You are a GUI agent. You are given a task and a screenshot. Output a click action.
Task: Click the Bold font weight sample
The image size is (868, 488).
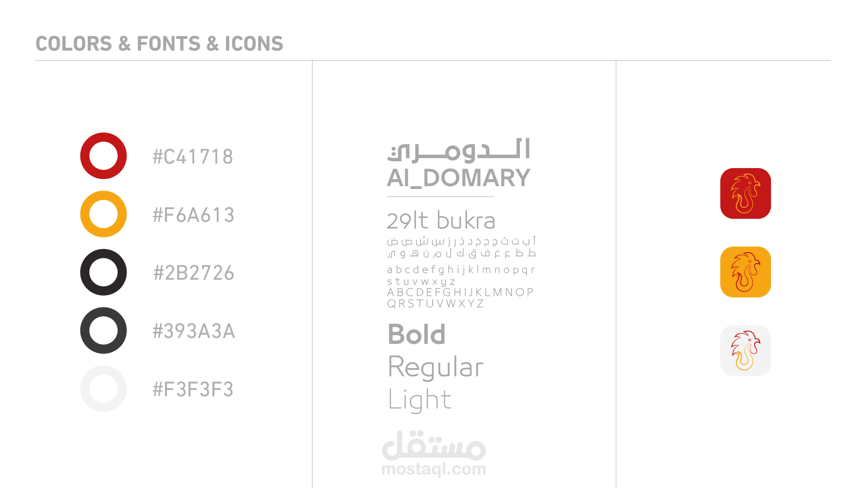[417, 334]
